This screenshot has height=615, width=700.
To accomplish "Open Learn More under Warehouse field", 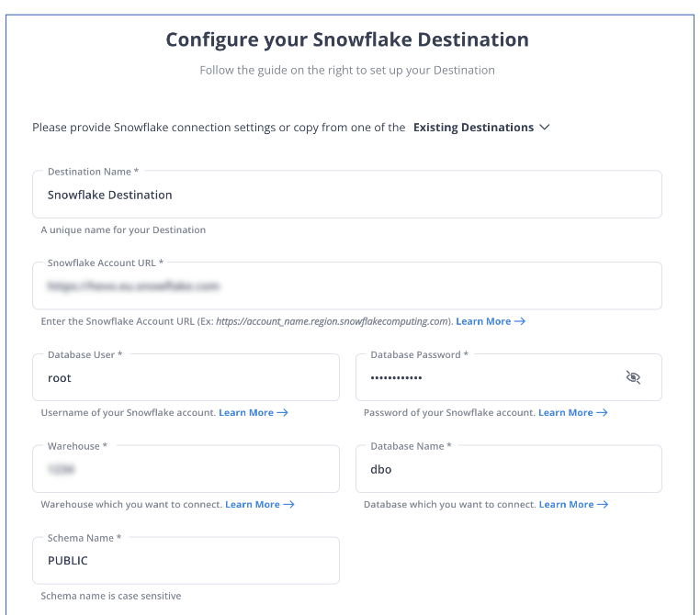I will pyautogui.click(x=253, y=505).
